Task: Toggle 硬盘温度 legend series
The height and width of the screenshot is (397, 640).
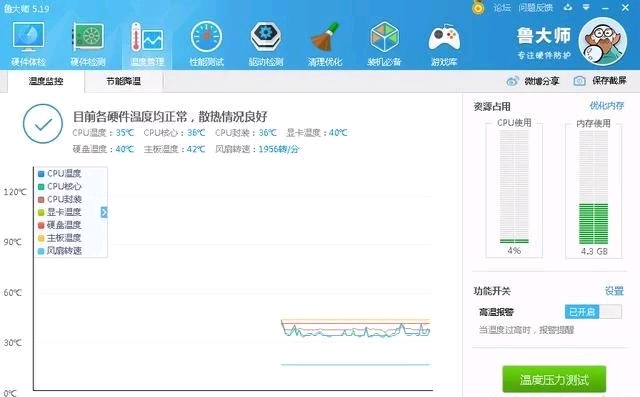Action: pyautogui.click(x=60, y=225)
